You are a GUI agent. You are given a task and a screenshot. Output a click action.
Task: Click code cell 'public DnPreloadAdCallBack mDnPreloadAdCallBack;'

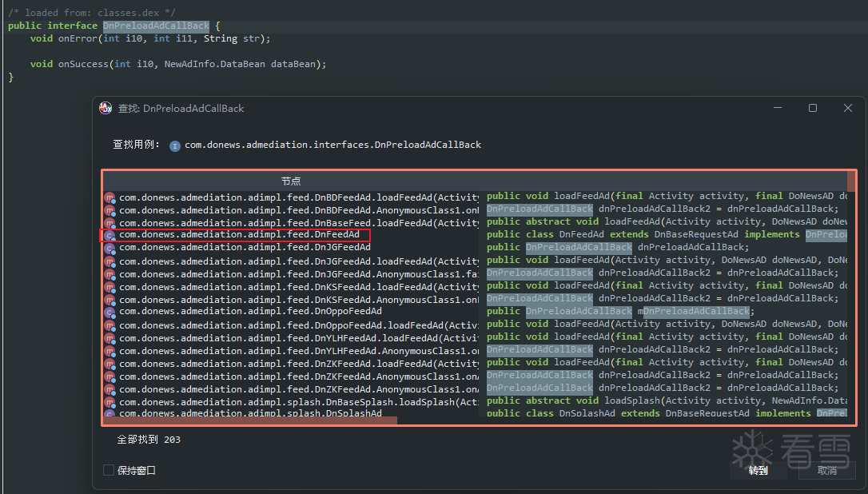click(620, 311)
